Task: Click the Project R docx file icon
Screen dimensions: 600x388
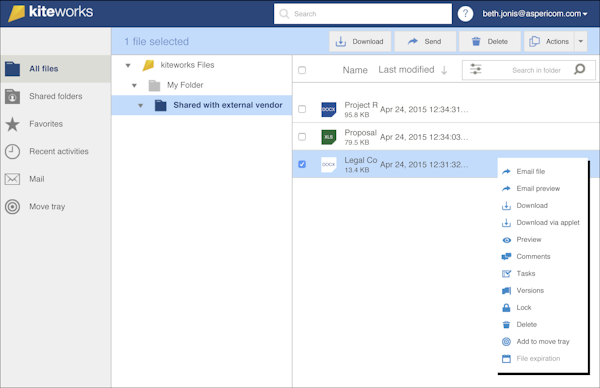Action: 329,109
